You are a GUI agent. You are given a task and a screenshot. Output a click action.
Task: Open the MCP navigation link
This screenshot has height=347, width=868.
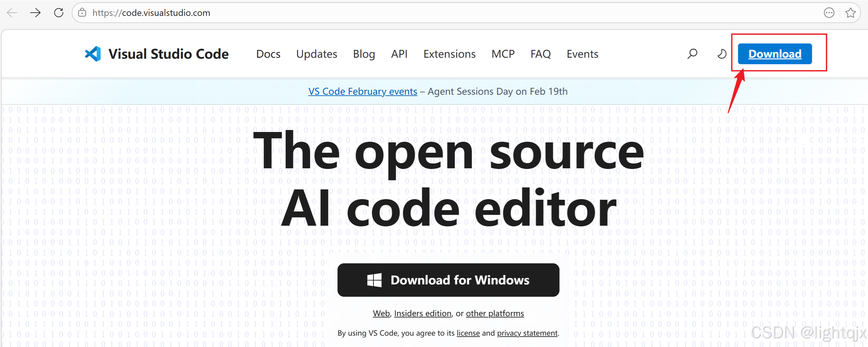point(503,54)
